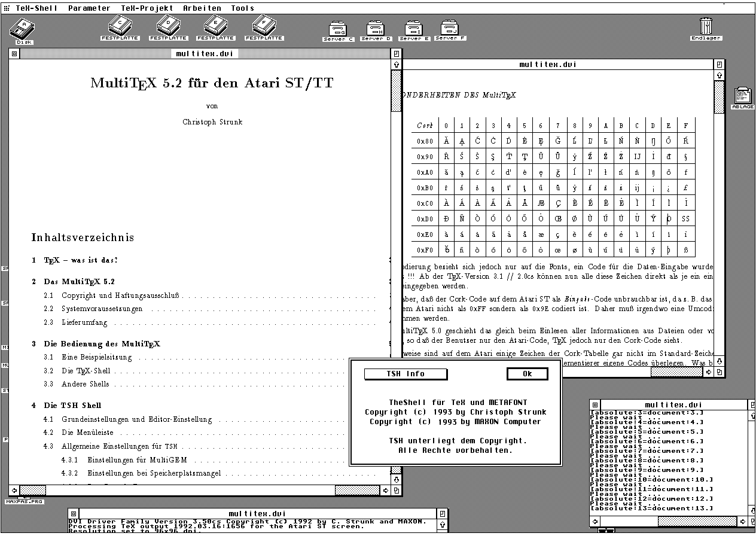This screenshot has height=536, width=756.
Task: Select the FESTPLATTE hard disk icon lettered D
Action: [168, 28]
